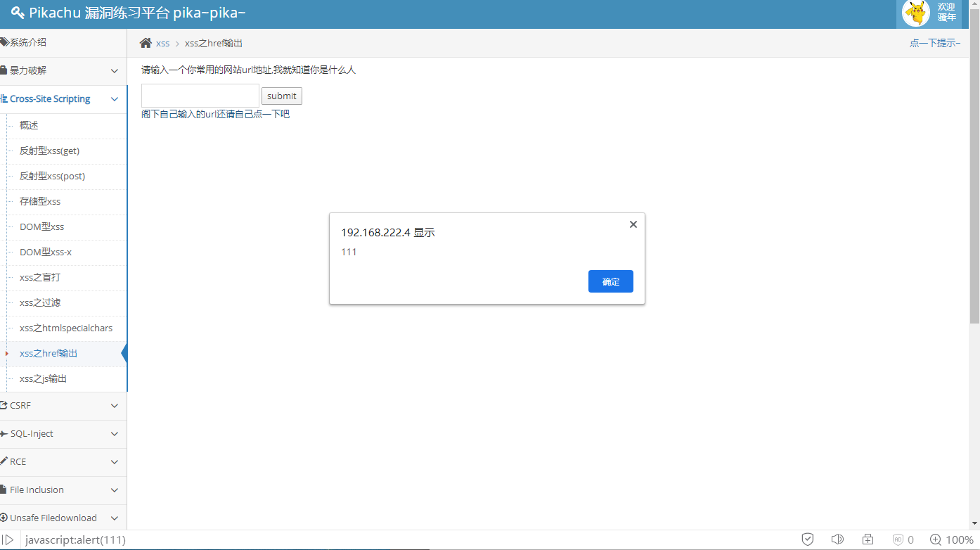Click the wrench-key logo beside Pikachu title
Viewport: 980px width, 550px height.
click(x=19, y=13)
